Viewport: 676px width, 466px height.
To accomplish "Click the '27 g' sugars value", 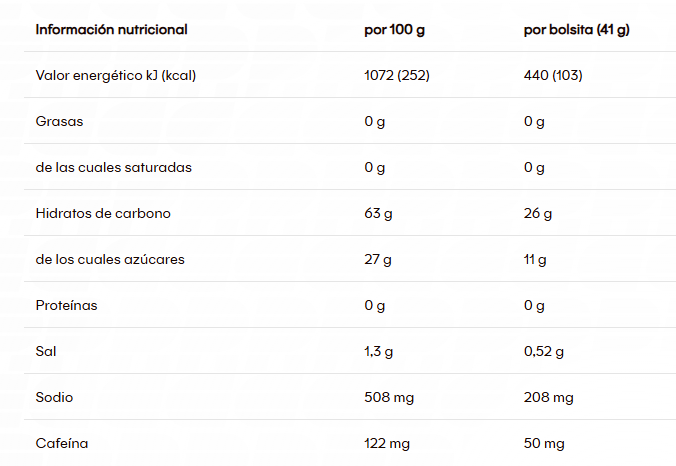I will coord(378,260).
